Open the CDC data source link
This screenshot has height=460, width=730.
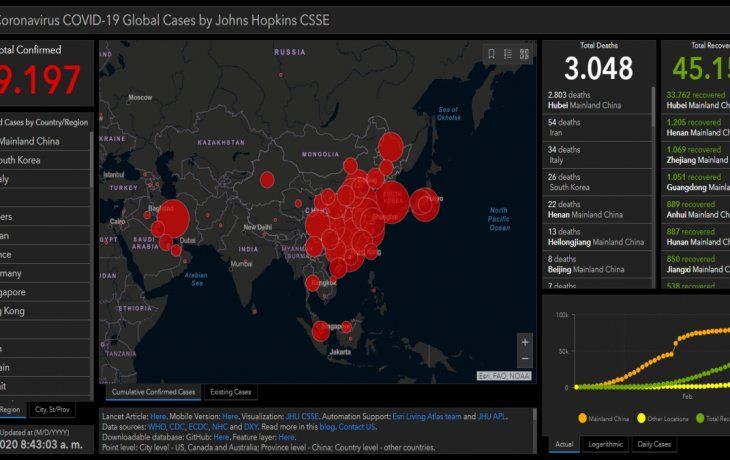[x=177, y=426]
